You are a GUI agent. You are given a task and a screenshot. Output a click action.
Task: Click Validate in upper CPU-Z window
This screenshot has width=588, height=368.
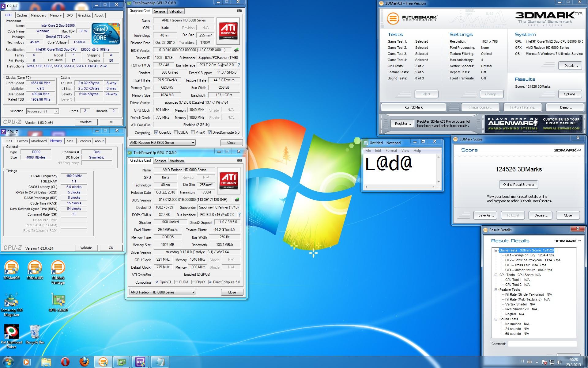(x=86, y=122)
